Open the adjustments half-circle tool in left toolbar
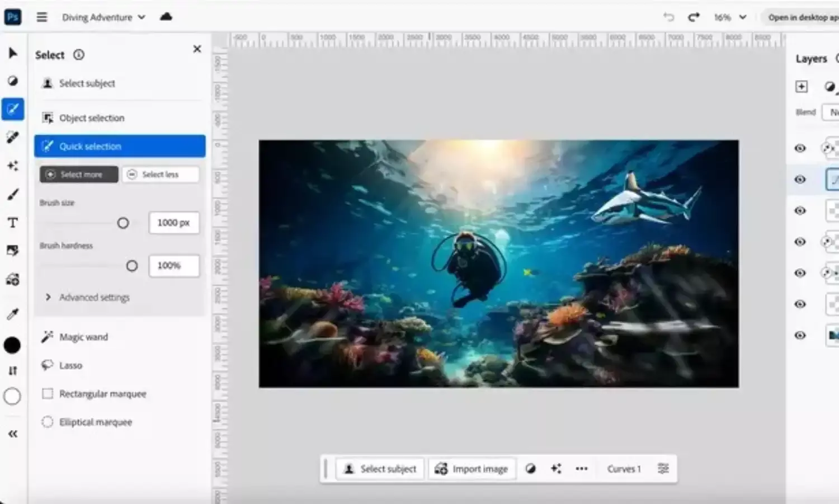Screen dimensions: 839x504 [12, 81]
